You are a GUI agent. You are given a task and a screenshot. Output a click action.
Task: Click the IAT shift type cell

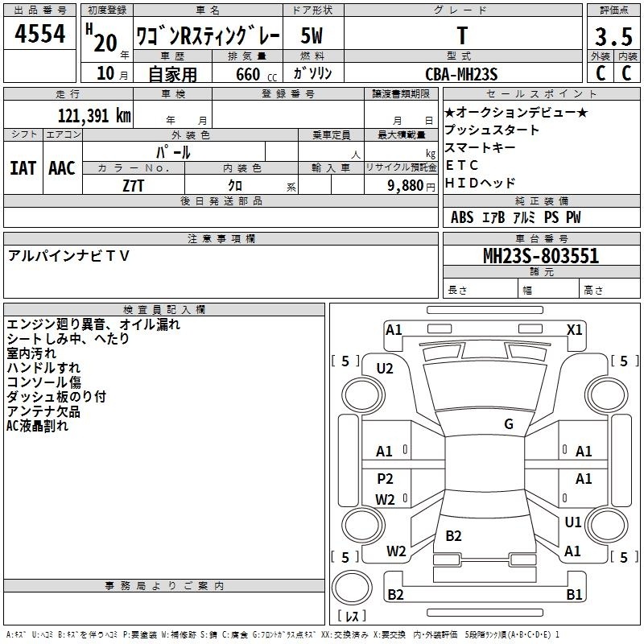click(x=23, y=167)
